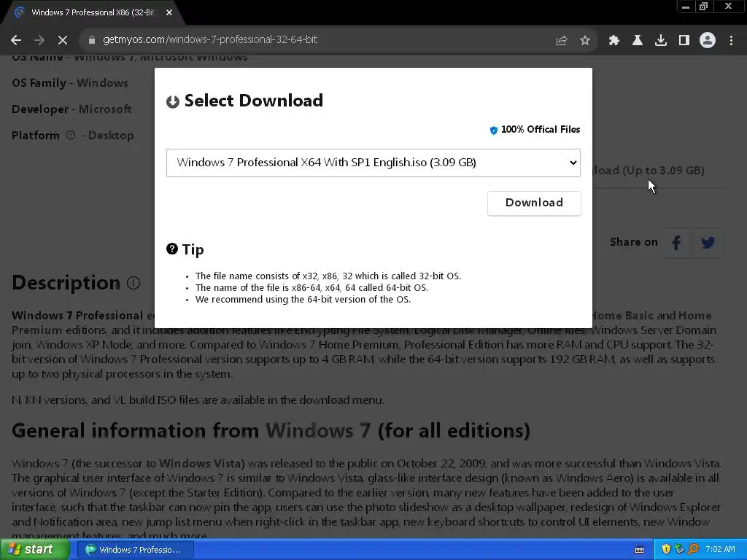Click the Windows 7 link in heading
The height and width of the screenshot is (560, 747).
[x=318, y=430]
